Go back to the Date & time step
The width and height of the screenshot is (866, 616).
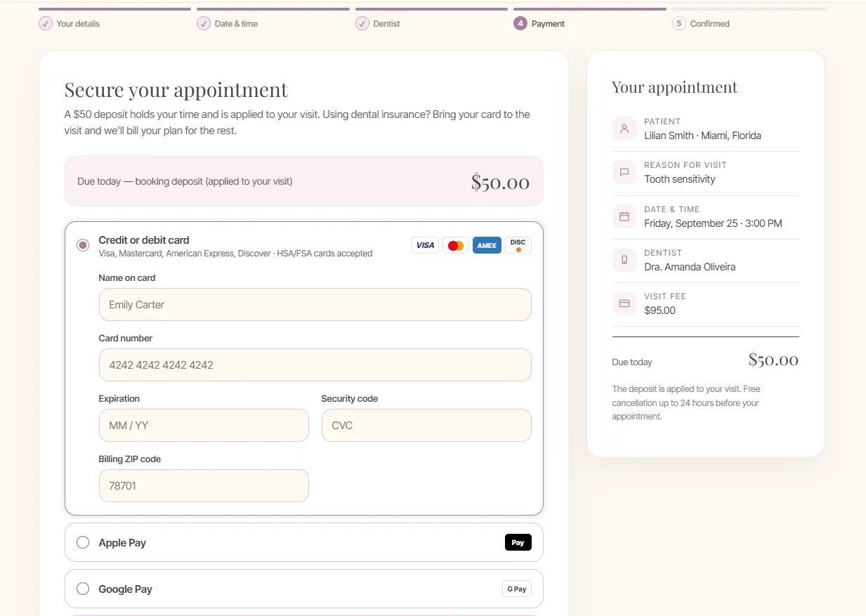point(236,24)
